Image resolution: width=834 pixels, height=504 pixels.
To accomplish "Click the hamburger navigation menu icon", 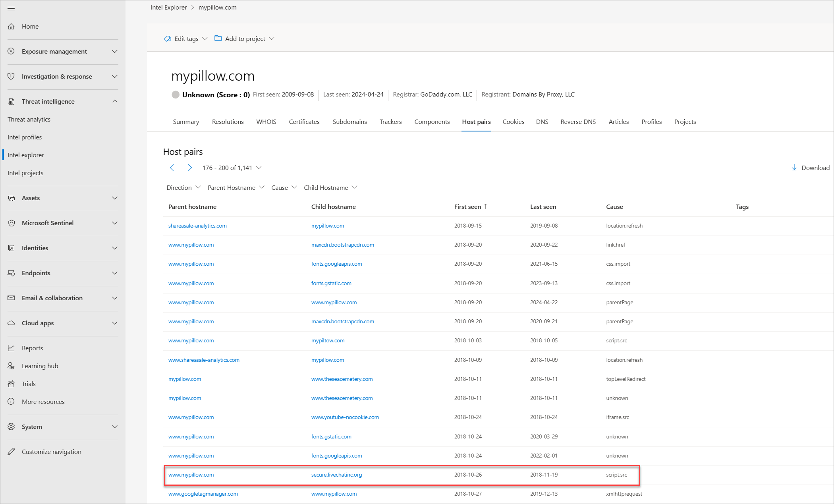I will pyautogui.click(x=11, y=8).
